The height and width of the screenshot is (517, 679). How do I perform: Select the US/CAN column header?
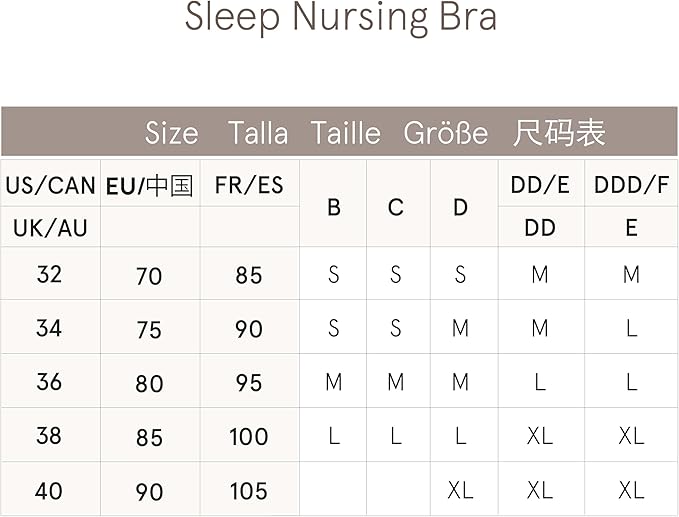50,185
